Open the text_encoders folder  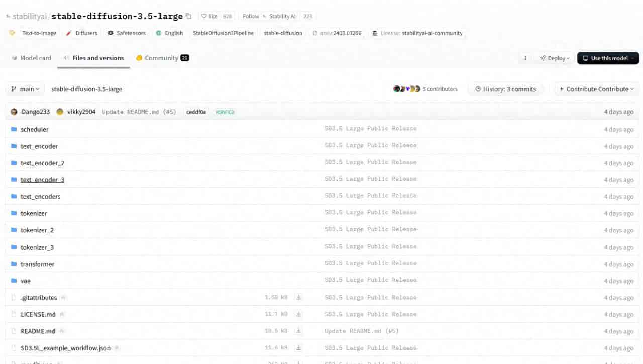point(40,197)
